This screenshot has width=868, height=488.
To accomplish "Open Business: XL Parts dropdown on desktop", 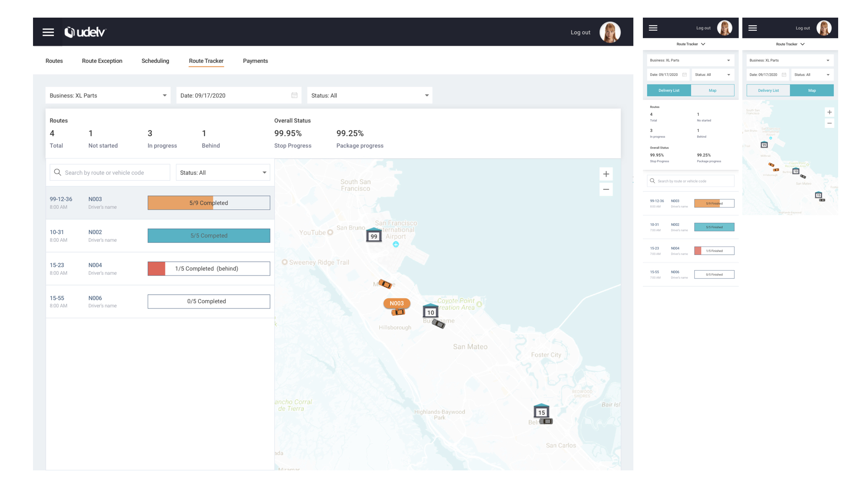I will click(x=108, y=95).
